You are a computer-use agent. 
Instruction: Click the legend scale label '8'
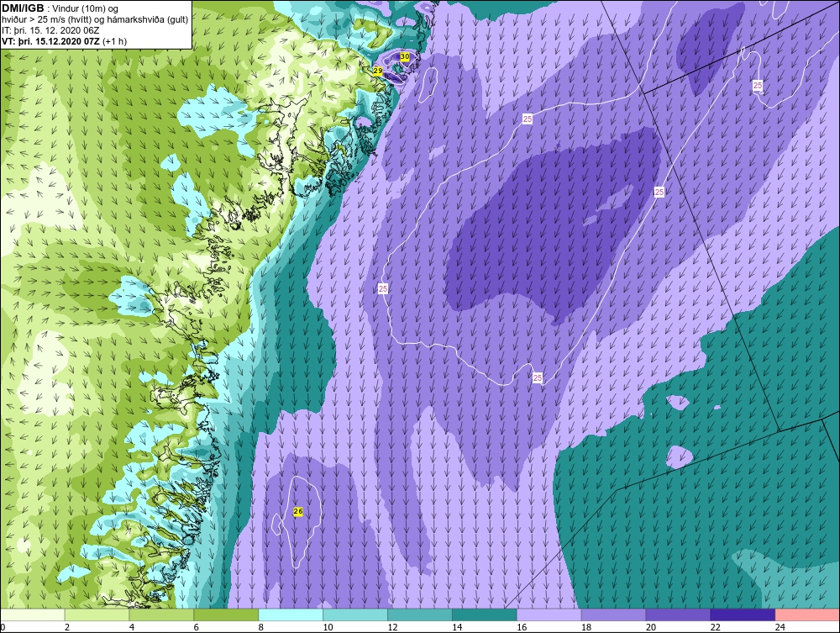tap(260, 627)
